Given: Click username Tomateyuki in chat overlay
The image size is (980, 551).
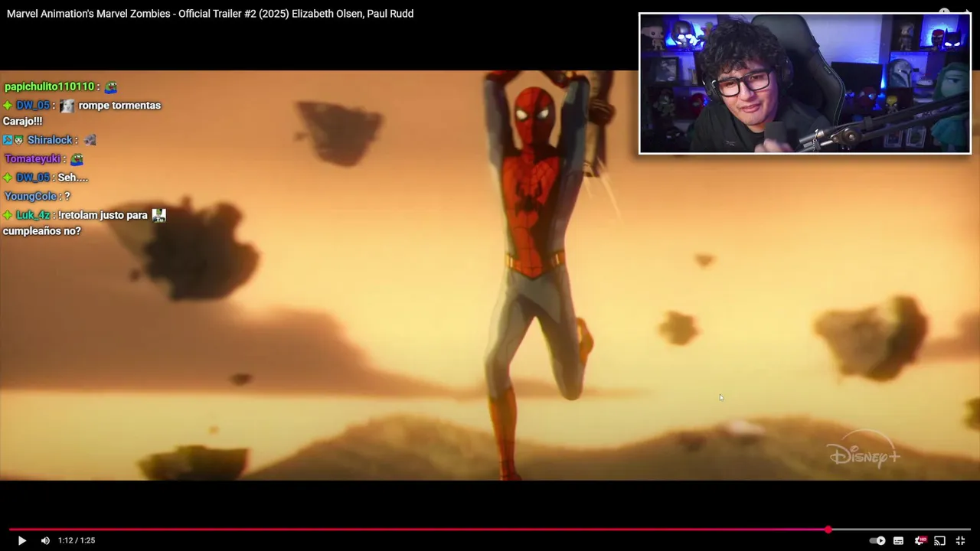Looking at the screenshot, I should point(32,158).
